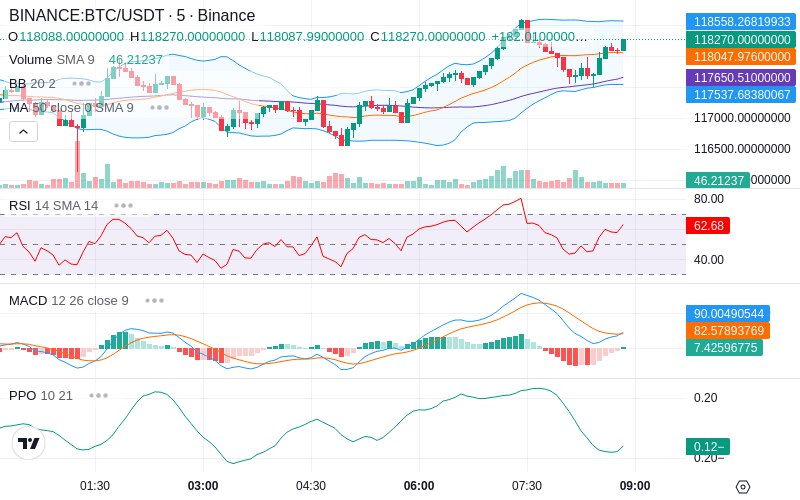Click the 04:30 time axis label
This screenshot has height=500, width=800.
click(311, 486)
